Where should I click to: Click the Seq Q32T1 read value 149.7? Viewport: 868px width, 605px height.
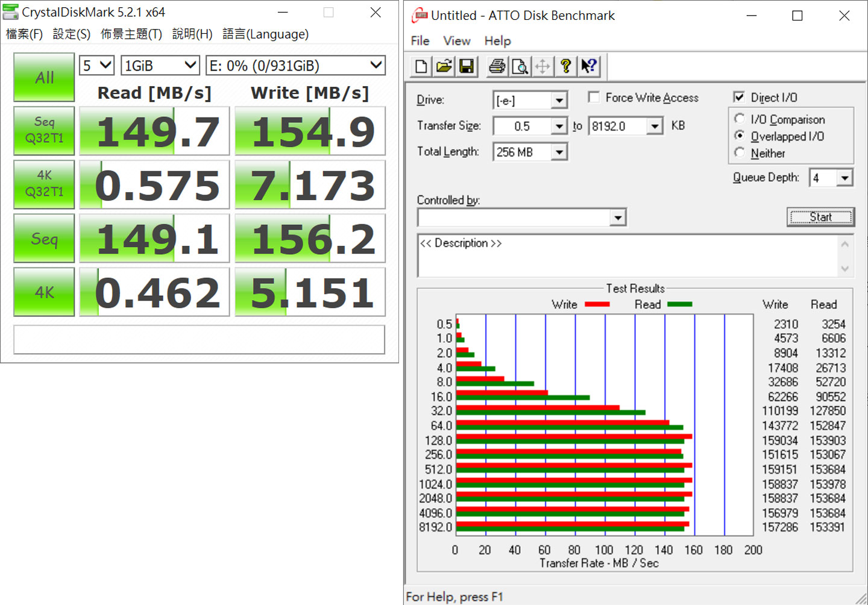(154, 131)
